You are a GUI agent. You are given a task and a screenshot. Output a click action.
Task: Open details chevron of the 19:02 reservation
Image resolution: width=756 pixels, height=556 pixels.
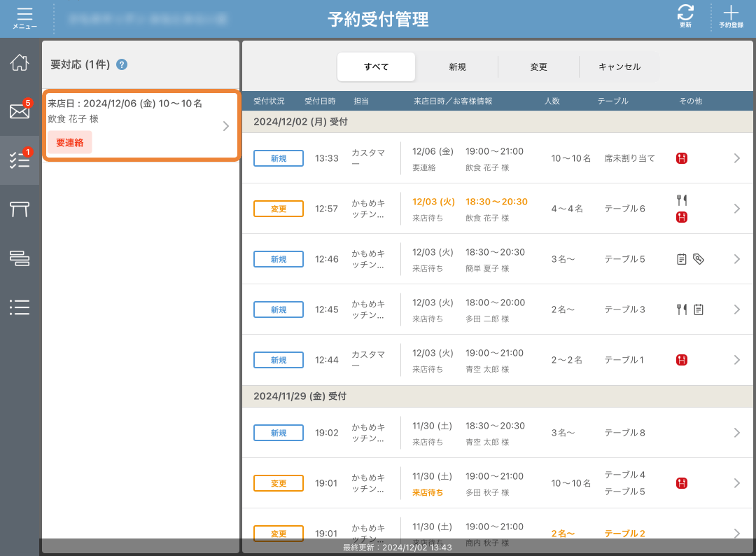[736, 433]
